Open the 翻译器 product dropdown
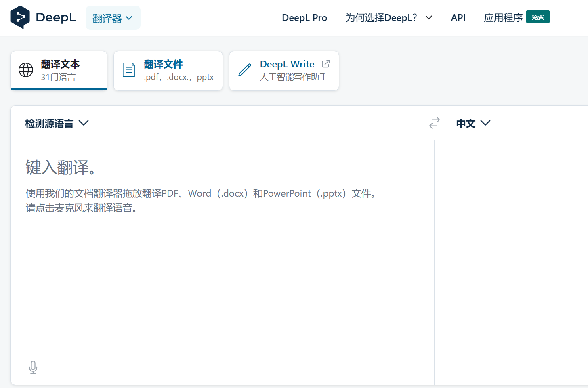 (x=113, y=18)
